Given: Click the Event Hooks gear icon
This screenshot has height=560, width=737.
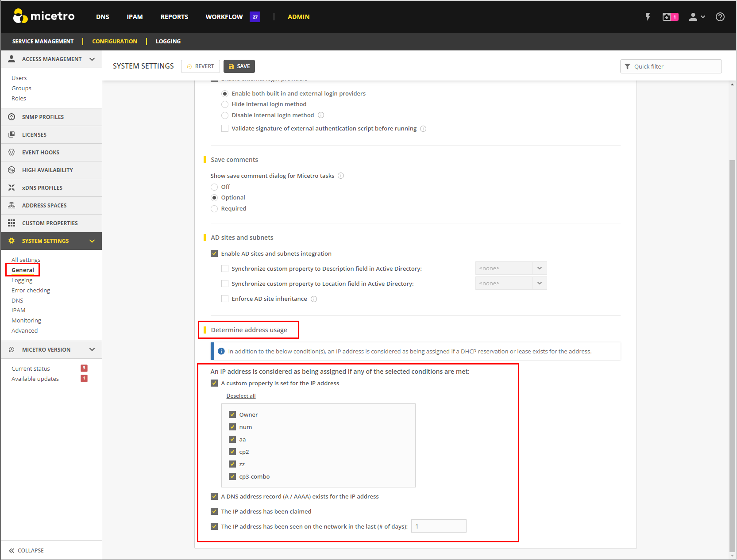Looking at the screenshot, I should pos(12,152).
